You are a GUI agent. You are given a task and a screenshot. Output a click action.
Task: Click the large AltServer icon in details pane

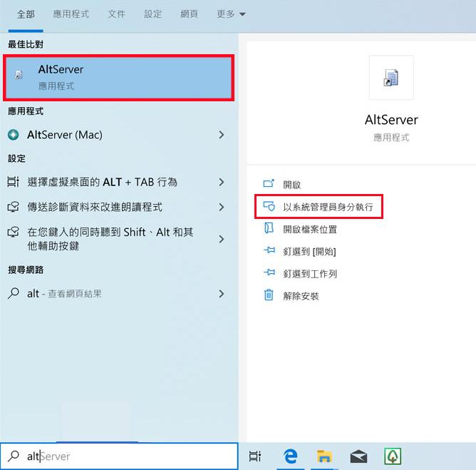(x=391, y=78)
